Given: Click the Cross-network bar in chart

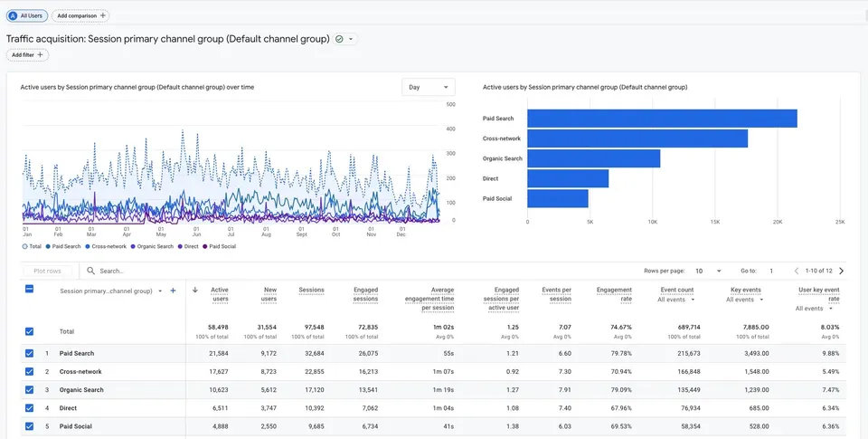Looking at the screenshot, I should (x=637, y=138).
